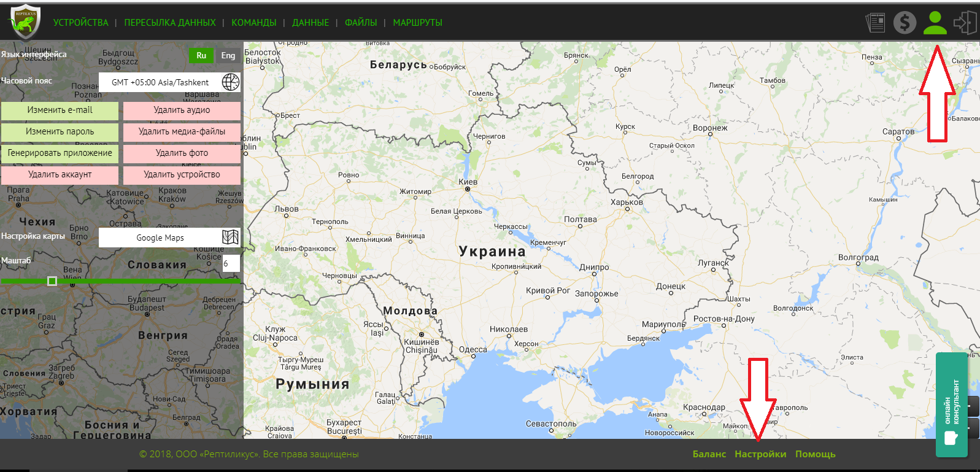The image size is (980, 472).
Task: Click the Севастополь map label
Action: (551, 424)
